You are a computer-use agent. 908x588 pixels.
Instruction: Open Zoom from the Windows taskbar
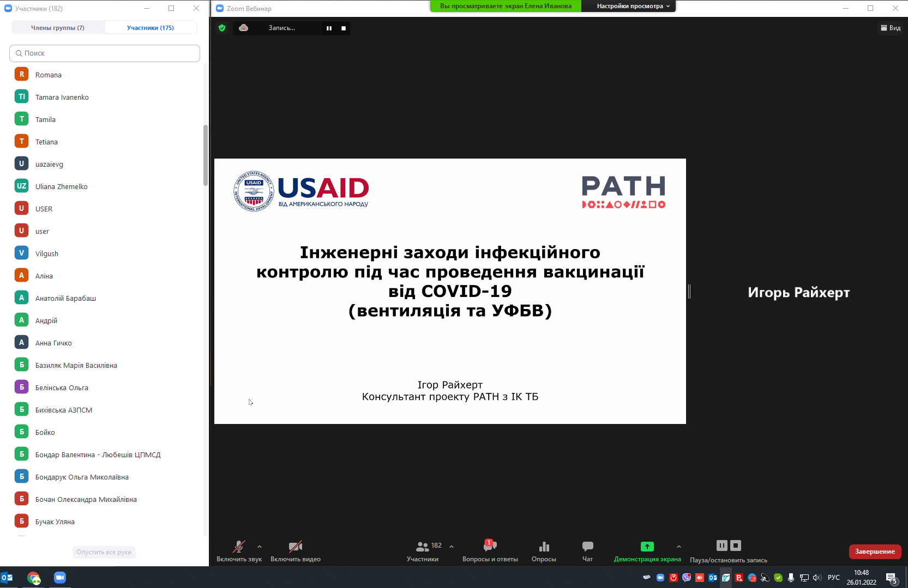coord(60,578)
